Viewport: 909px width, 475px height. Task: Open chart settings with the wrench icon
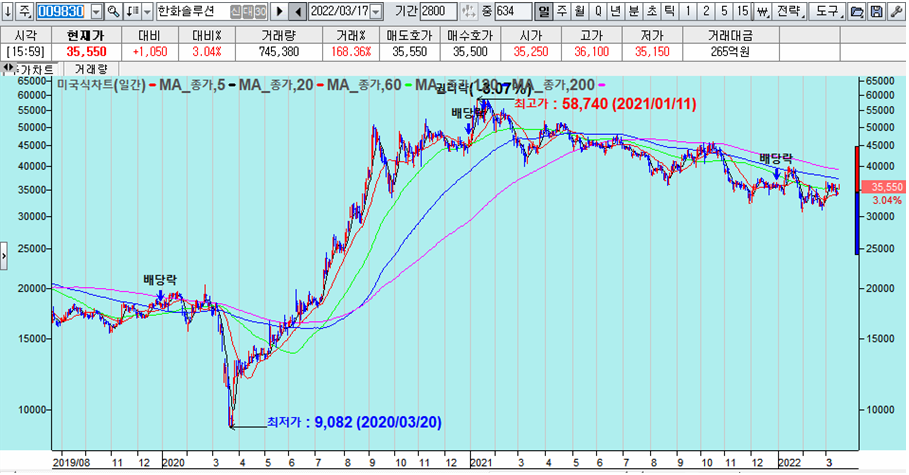tap(896, 11)
